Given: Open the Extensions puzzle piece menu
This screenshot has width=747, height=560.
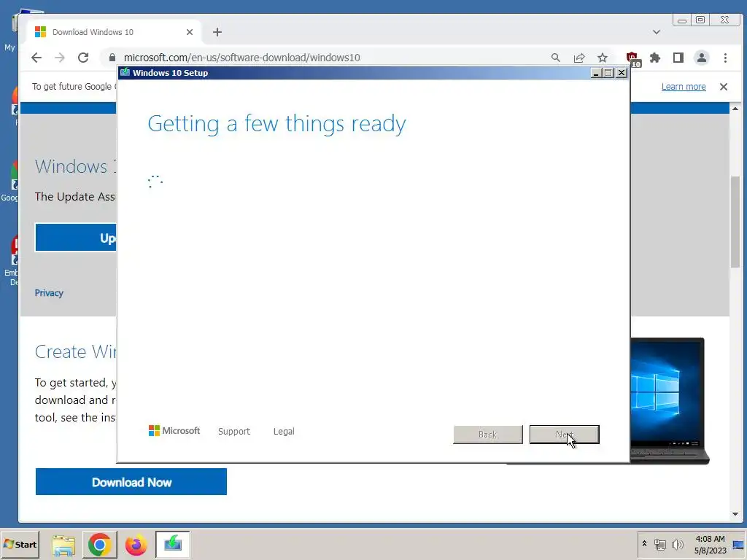Looking at the screenshot, I should tap(655, 58).
